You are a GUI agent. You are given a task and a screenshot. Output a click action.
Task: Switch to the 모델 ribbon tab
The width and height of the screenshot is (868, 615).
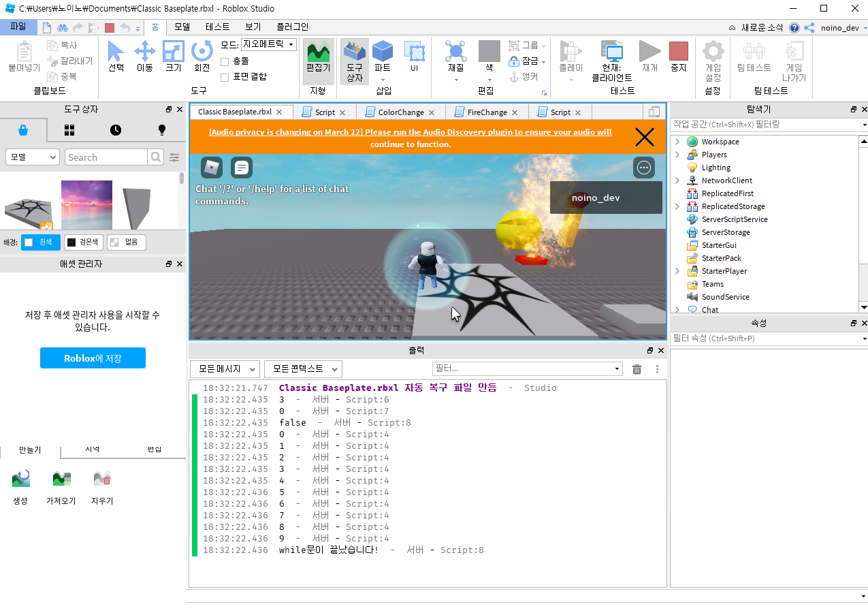[182, 27]
